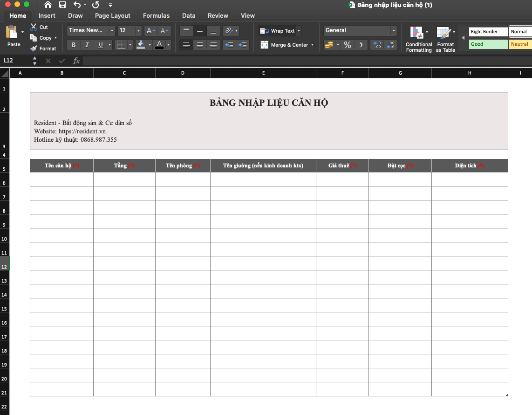This screenshot has width=532, height=415.
Task: Click the Undo arrow icon
Action: 77,5
